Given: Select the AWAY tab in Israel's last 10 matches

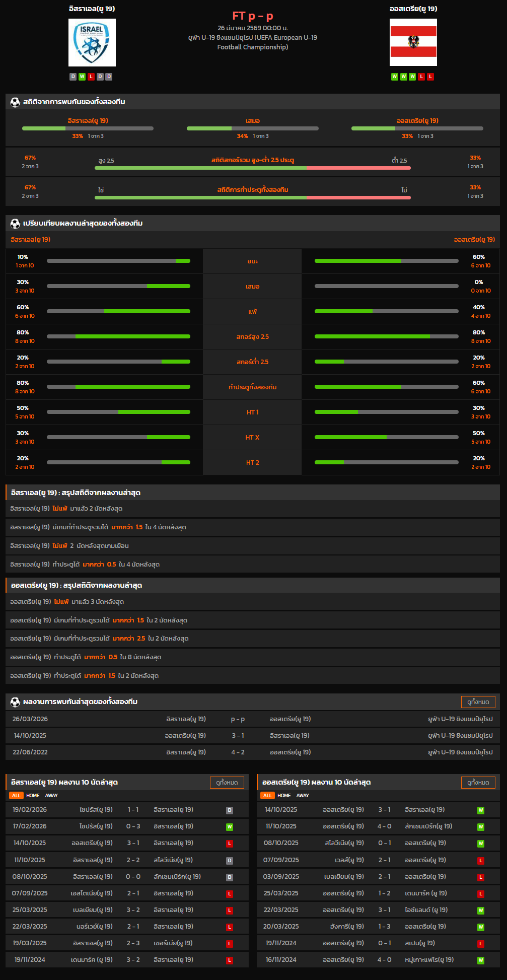Looking at the screenshot, I should pos(51,796).
